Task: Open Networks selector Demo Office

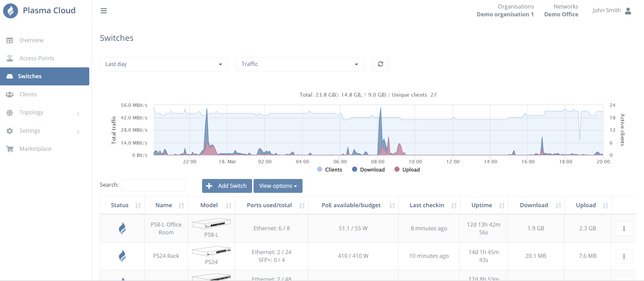Action: 561,11
